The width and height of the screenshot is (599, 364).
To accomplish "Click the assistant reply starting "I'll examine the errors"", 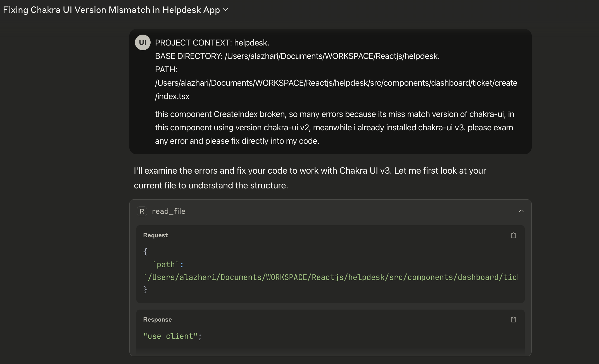I will pyautogui.click(x=310, y=178).
